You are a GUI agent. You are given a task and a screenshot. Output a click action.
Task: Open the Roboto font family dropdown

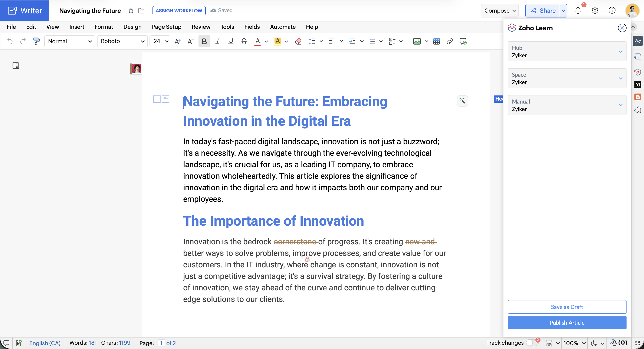(122, 41)
